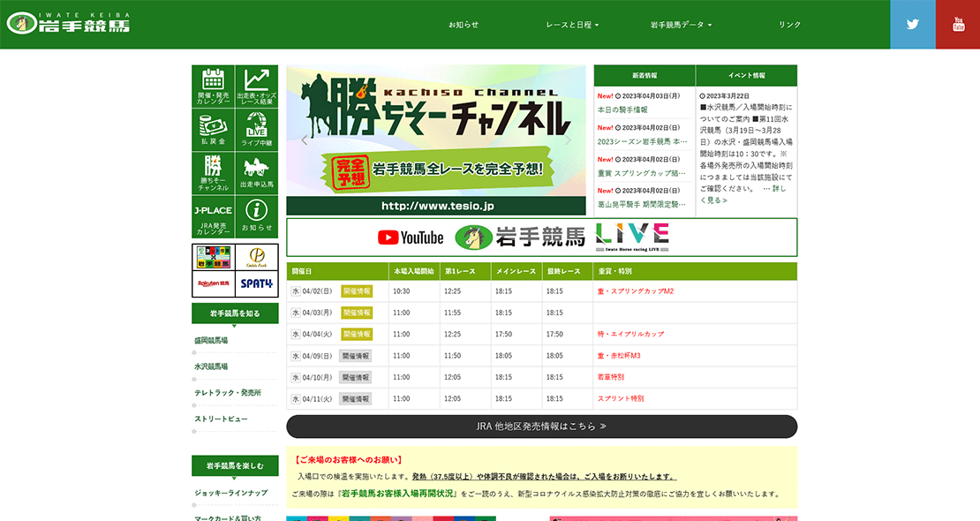Open the ストリートビュー sidebar link

(x=221, y=419)
